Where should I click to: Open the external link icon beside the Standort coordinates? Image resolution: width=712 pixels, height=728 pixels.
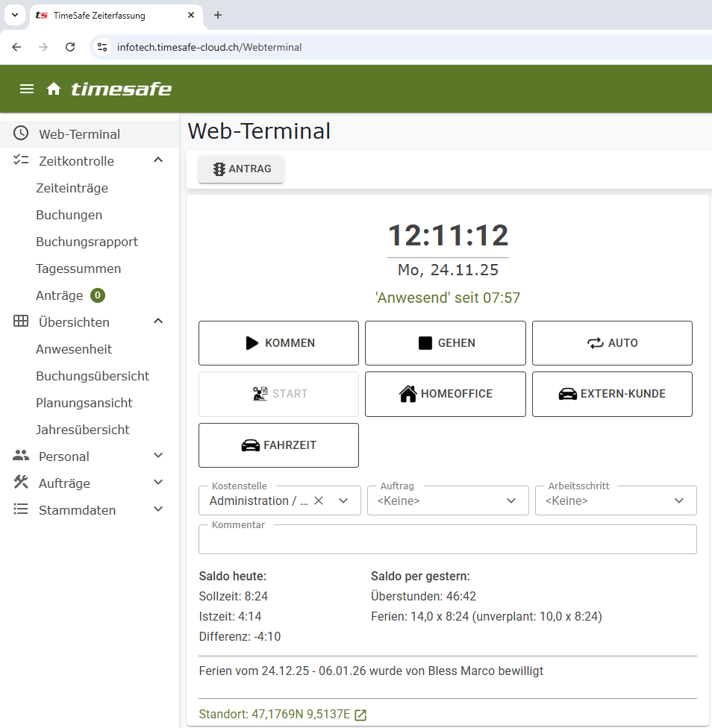click(x=360, y=714)
